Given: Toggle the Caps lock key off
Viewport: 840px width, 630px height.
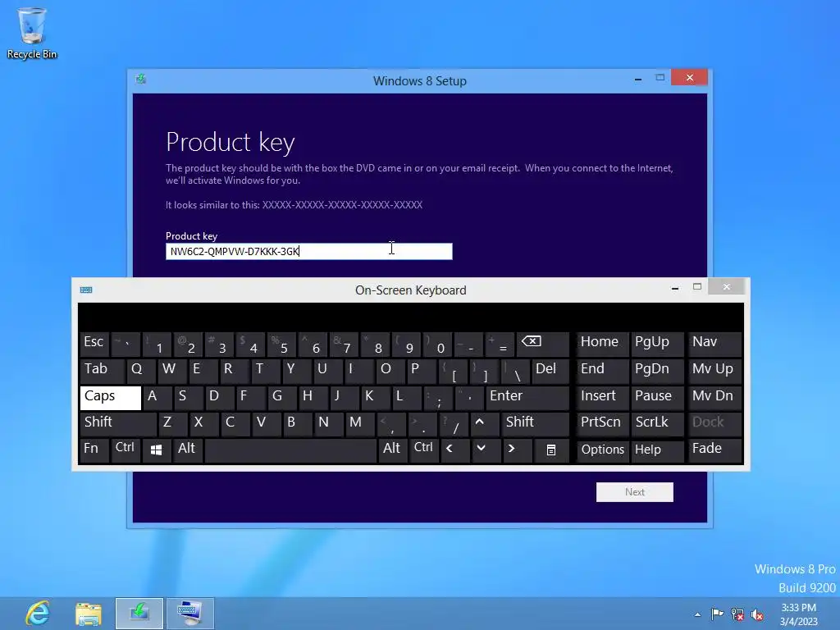Looking at the screenshot, I should click(x=111, y=398).
